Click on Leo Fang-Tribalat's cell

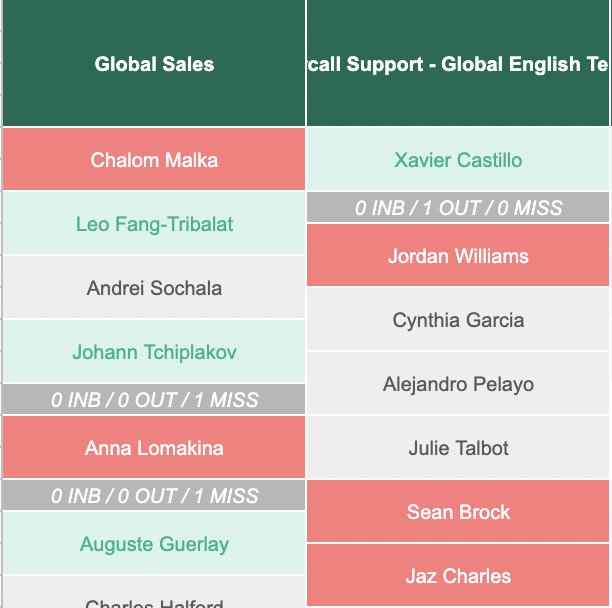154,224
